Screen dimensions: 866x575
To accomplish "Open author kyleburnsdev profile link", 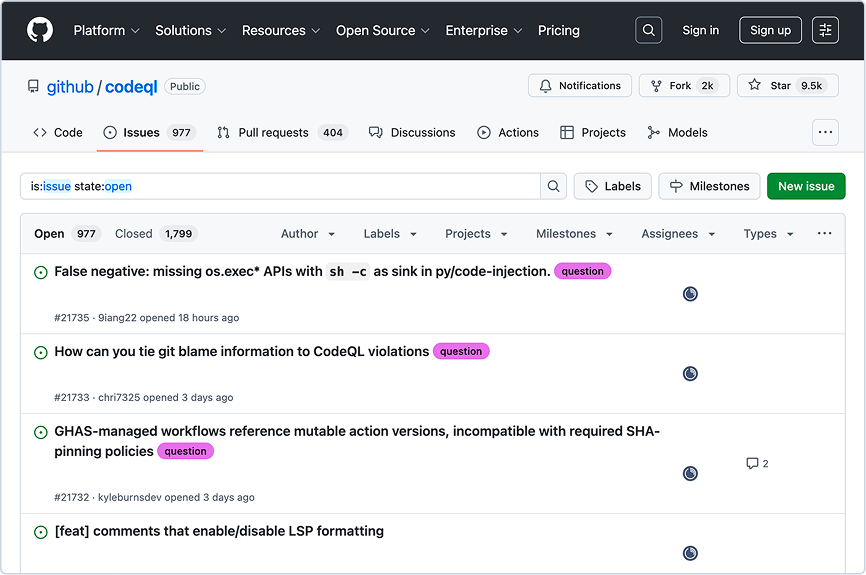I will [130, 497].
